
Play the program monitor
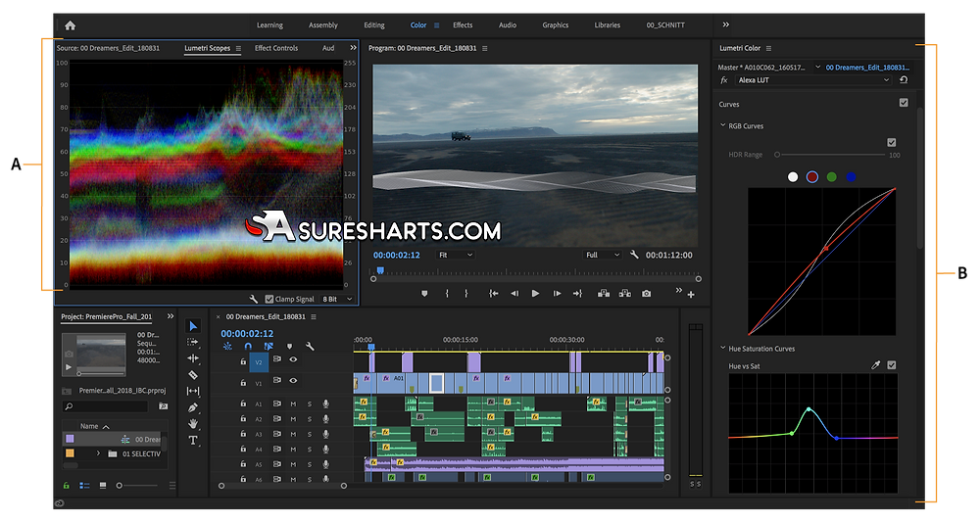tap(536, 294)
